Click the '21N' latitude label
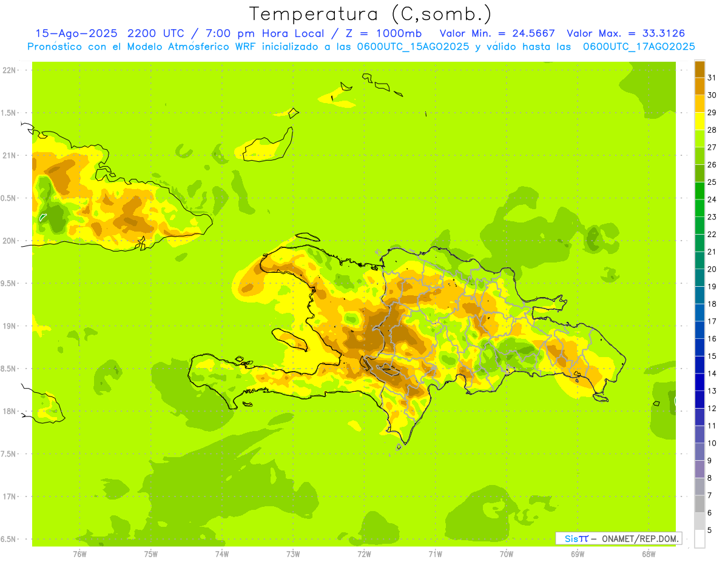Viewport: 728px width, 562px height. [9, 155]
